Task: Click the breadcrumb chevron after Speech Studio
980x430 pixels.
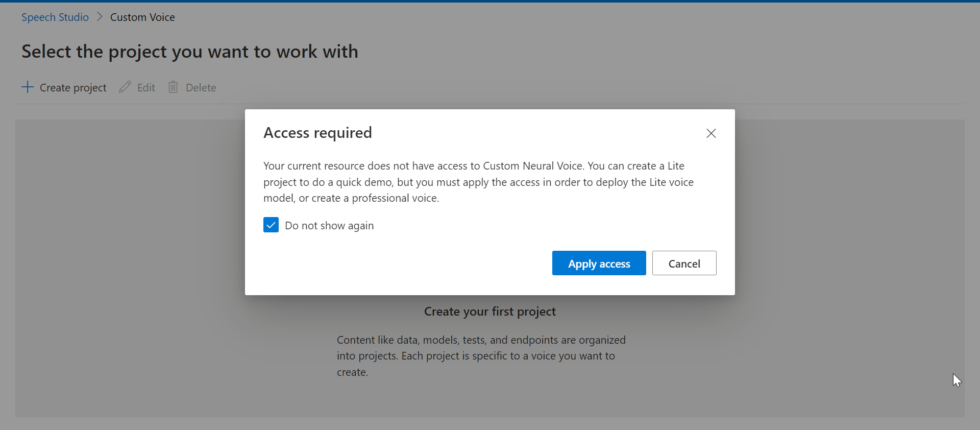Action: tap(100, 17)
